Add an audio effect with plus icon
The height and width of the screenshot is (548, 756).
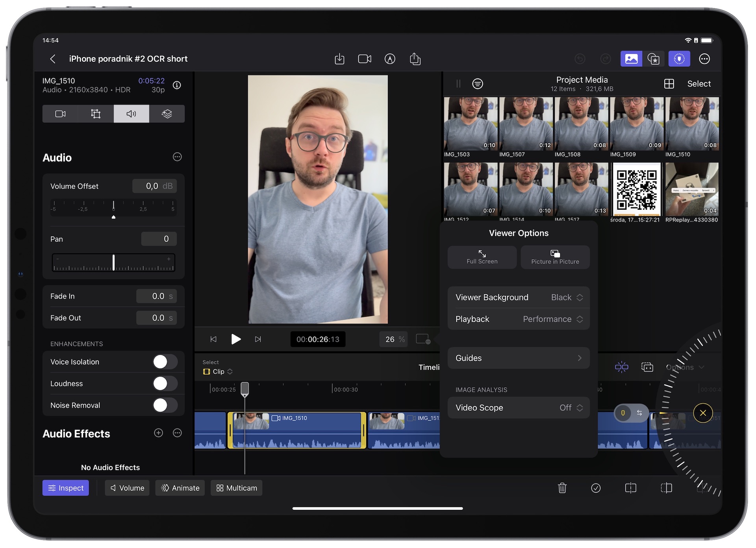pyautogui.click(x=158, y=433)
